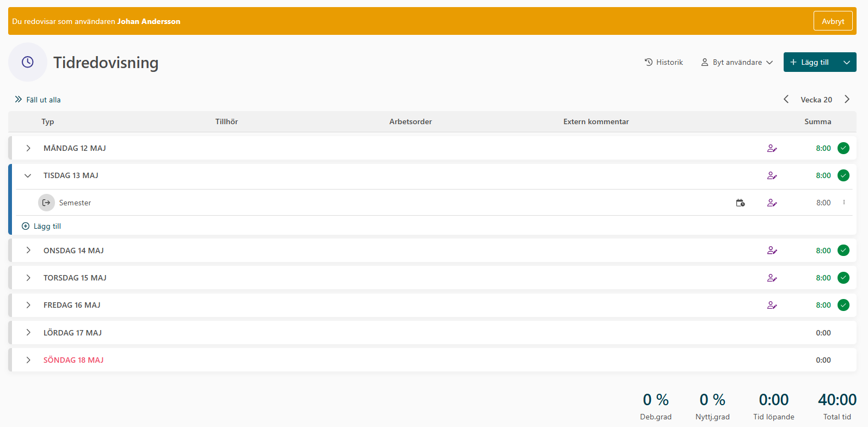
Task: Click the calendar icon on Semester row
Action: click(x=740, y=203)
